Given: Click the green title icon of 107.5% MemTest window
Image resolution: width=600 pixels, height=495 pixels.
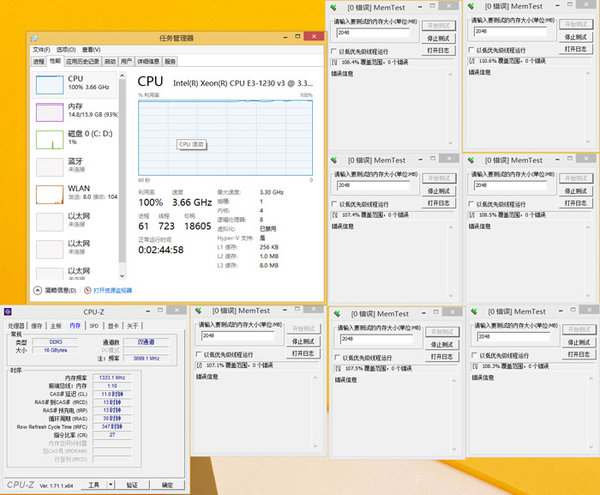Looking at the screenshot, I should pos(337,314).
